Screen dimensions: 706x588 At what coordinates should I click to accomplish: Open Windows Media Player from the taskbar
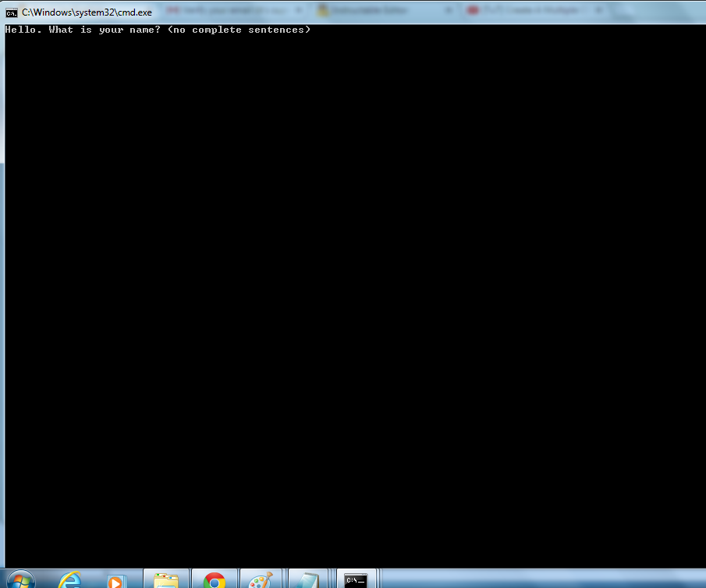pos(116,581)
